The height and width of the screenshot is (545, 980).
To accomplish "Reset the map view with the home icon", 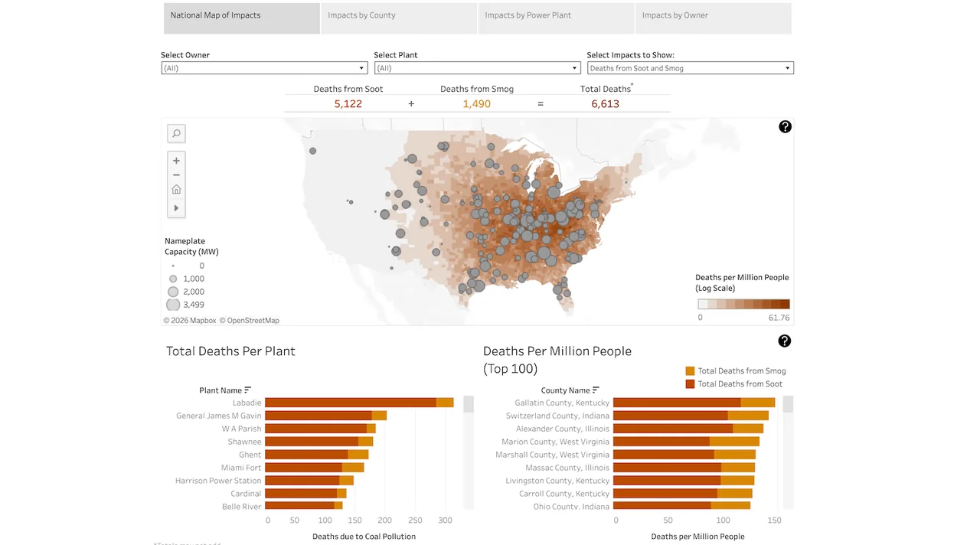I will point(176,189).
